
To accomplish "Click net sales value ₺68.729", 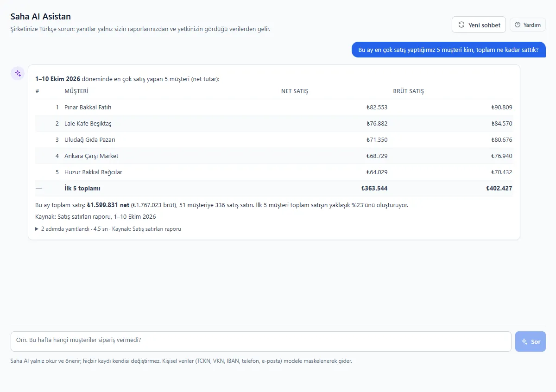I will click(377, 156).
